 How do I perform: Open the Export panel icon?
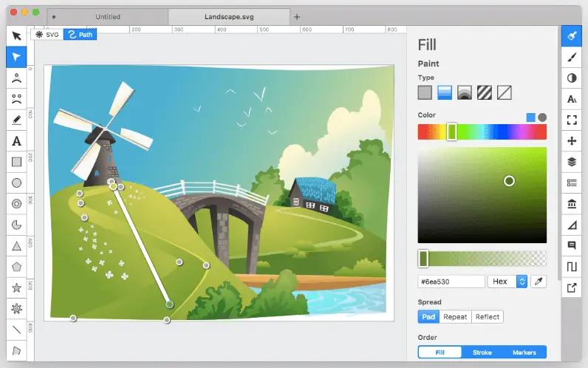(x=571, y=287)
